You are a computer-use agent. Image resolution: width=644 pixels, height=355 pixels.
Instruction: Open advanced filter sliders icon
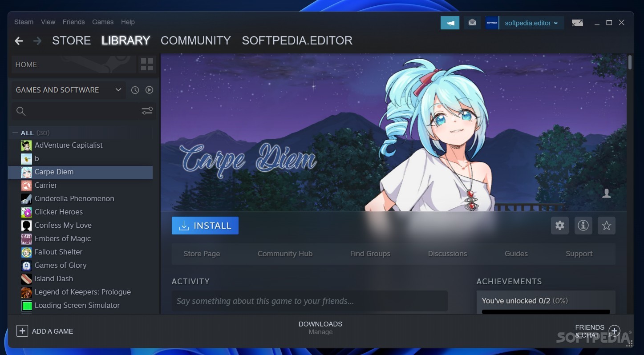tap(147, 111)
